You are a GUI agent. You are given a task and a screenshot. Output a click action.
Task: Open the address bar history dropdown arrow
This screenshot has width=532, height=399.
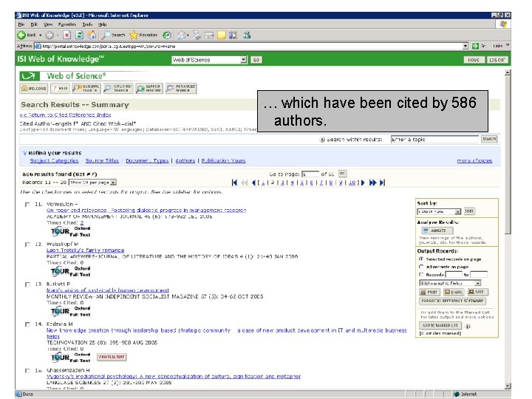point(465,46)
